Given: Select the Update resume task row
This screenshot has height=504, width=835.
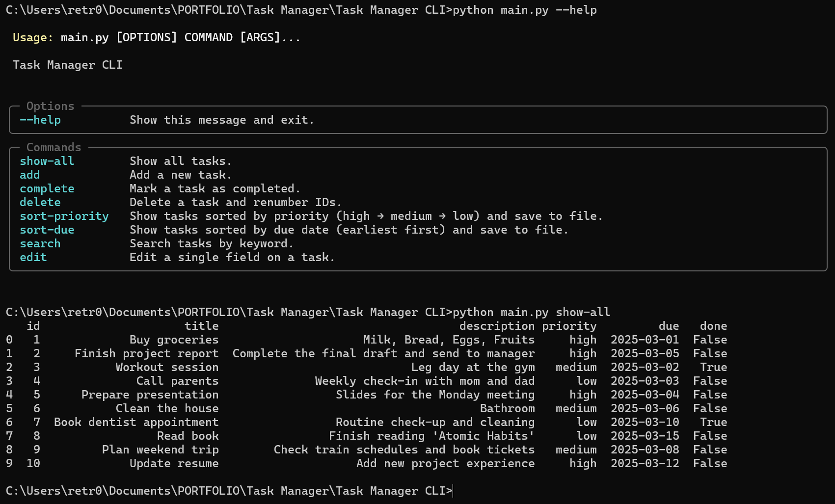Looking at the screenshot, I should 174,463.
